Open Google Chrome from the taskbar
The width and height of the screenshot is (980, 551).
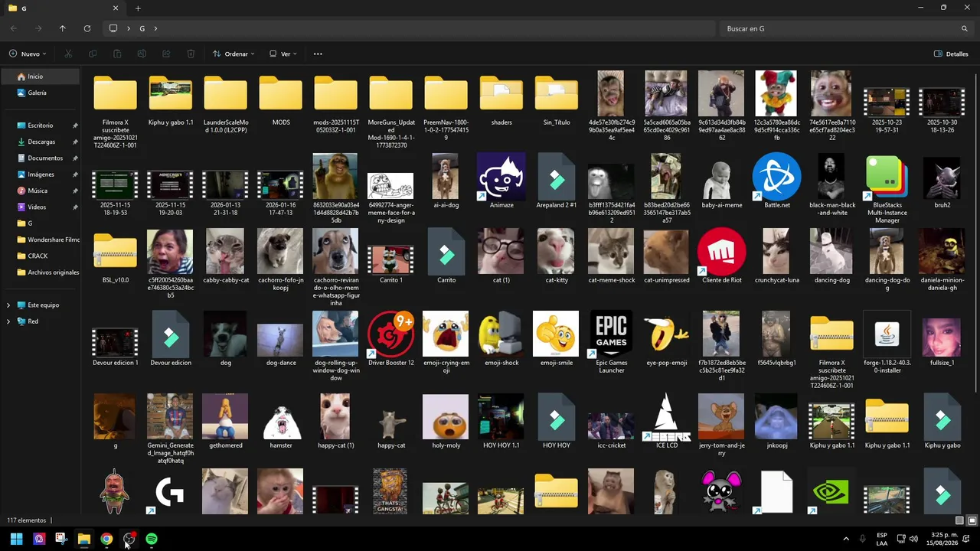[x=106, y=539]
